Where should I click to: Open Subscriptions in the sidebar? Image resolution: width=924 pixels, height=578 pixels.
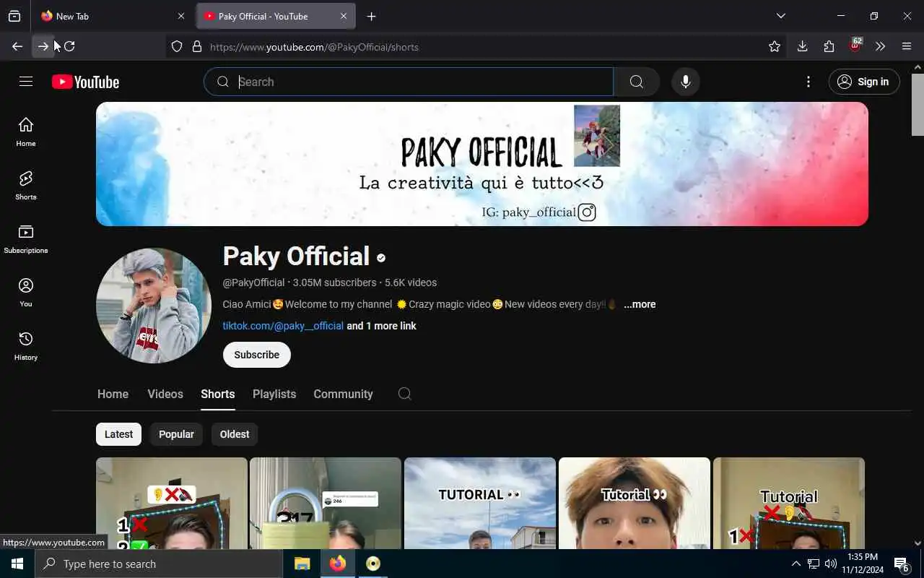tap(26, 239)
